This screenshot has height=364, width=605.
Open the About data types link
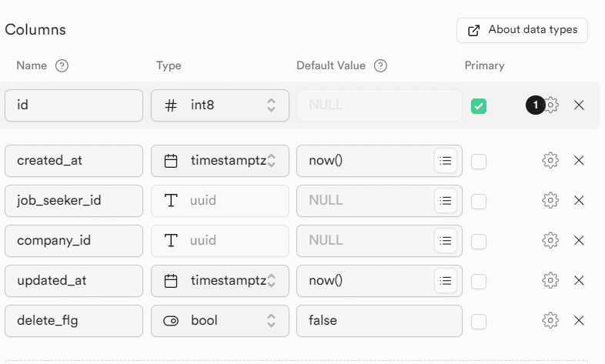[x=522, y=30]
